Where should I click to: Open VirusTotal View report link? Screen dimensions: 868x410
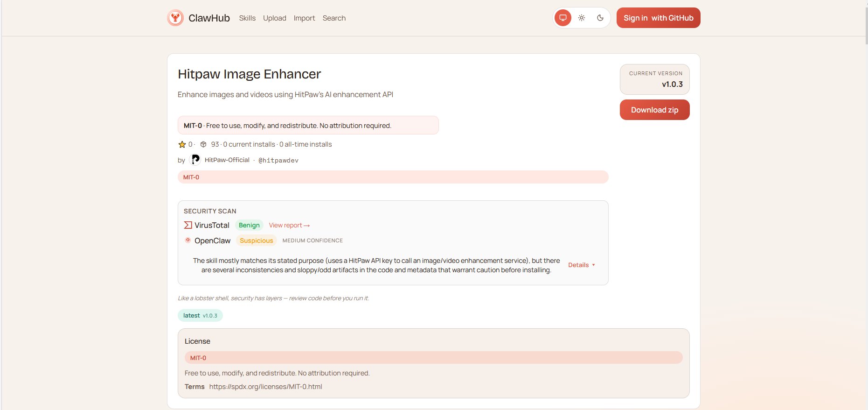[x=289, y=225]
